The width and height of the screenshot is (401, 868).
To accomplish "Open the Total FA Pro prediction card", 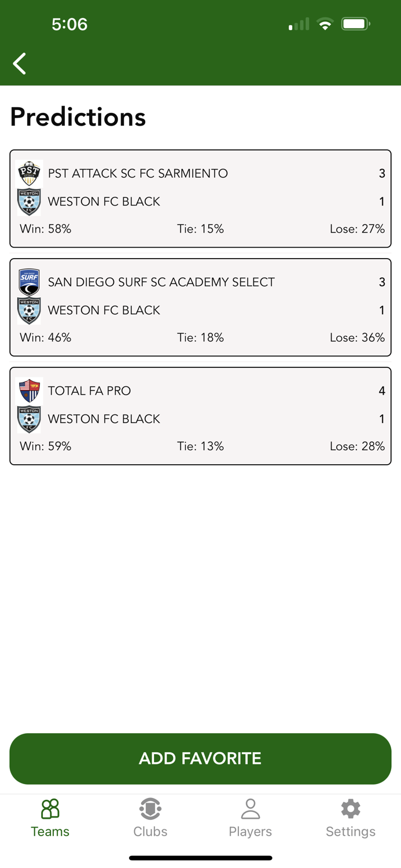I will 200,414.
